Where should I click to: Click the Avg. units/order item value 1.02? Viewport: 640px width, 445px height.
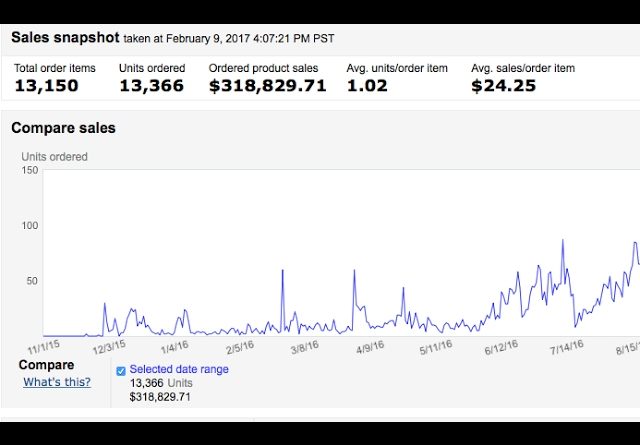369,85
